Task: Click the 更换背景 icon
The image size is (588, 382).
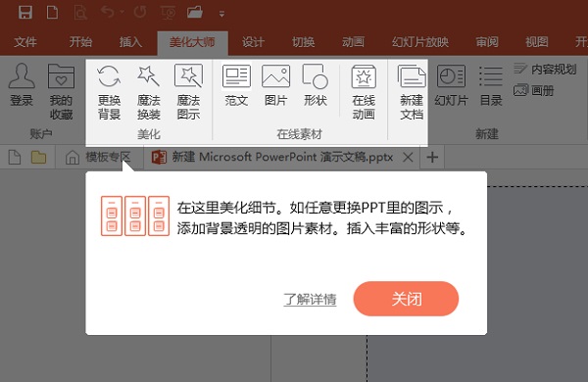Action: tap(109, 92)
